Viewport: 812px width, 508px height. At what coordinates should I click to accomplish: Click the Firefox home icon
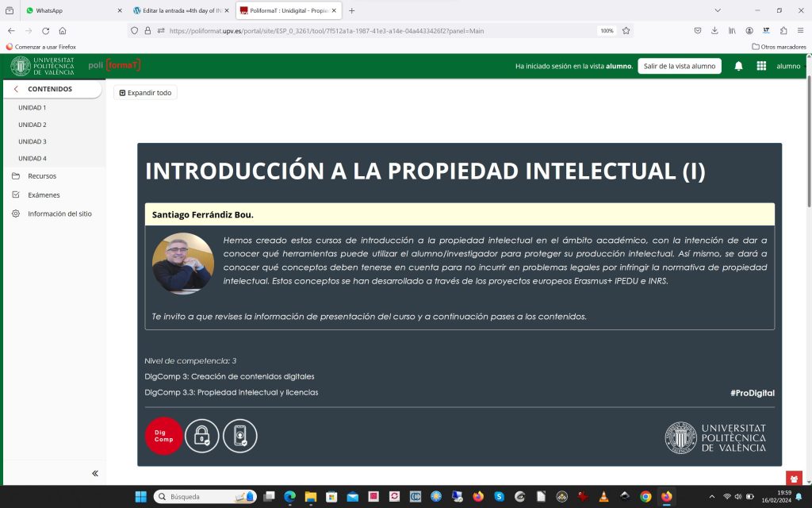coord(63,31)
